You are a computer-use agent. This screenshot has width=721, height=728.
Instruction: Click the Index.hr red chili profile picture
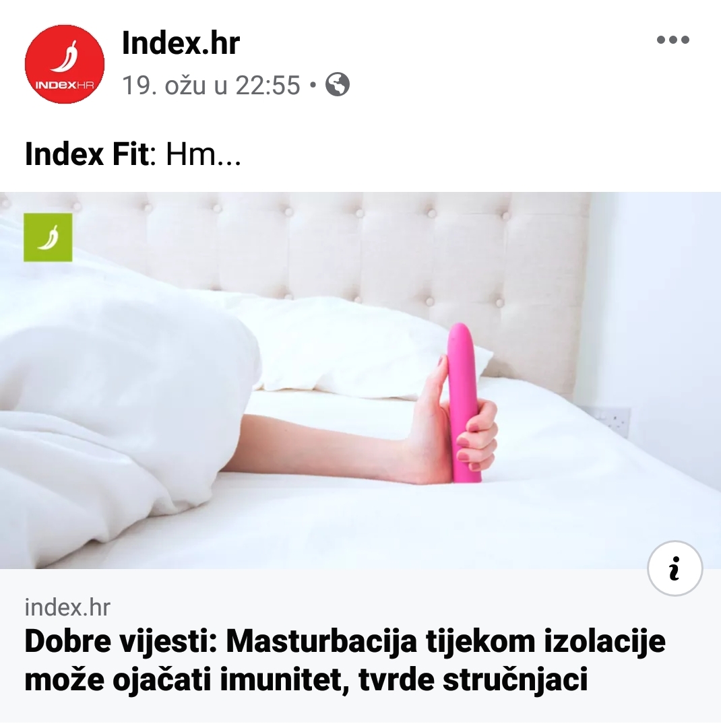(65, 64)
